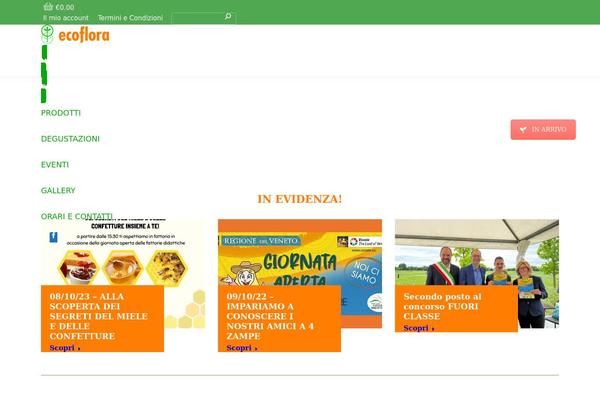Screen dimensions: 600x400
Task: Open Il mio account link
Action: point(65,18)
